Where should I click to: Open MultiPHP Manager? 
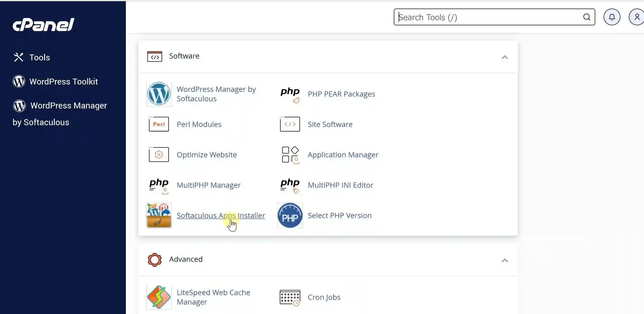(209, 185)
